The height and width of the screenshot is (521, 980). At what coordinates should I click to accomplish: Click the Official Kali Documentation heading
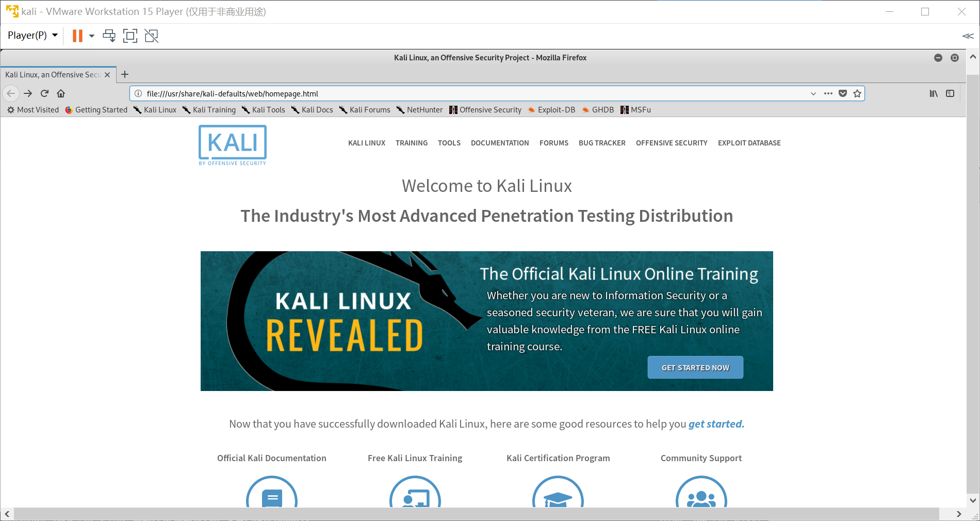click(272, 458)
